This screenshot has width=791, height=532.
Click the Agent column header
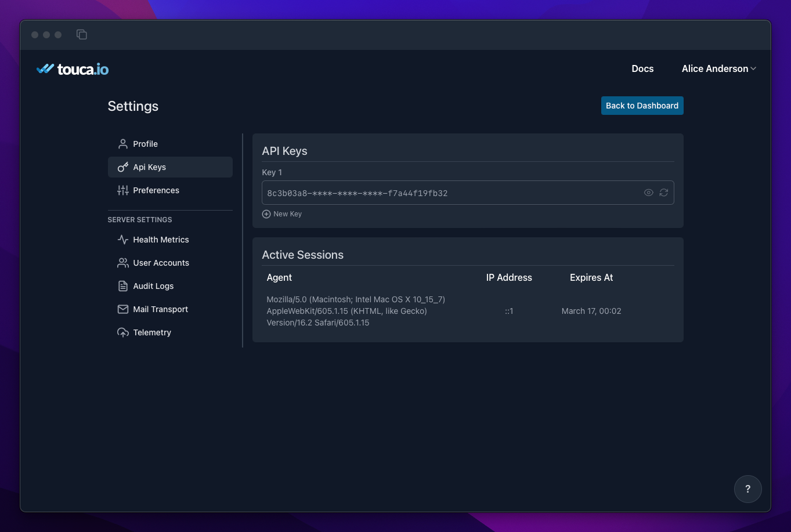(x=279, y=278)
